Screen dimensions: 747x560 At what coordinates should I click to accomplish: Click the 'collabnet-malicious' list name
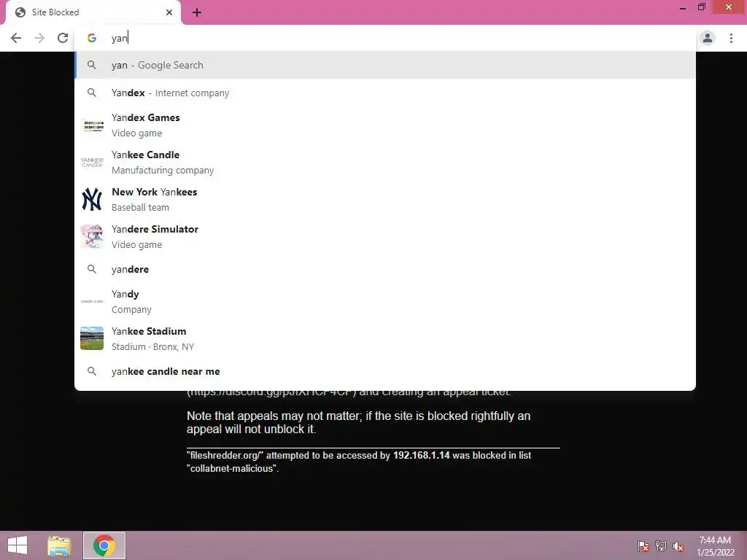(x=231, y=469)
